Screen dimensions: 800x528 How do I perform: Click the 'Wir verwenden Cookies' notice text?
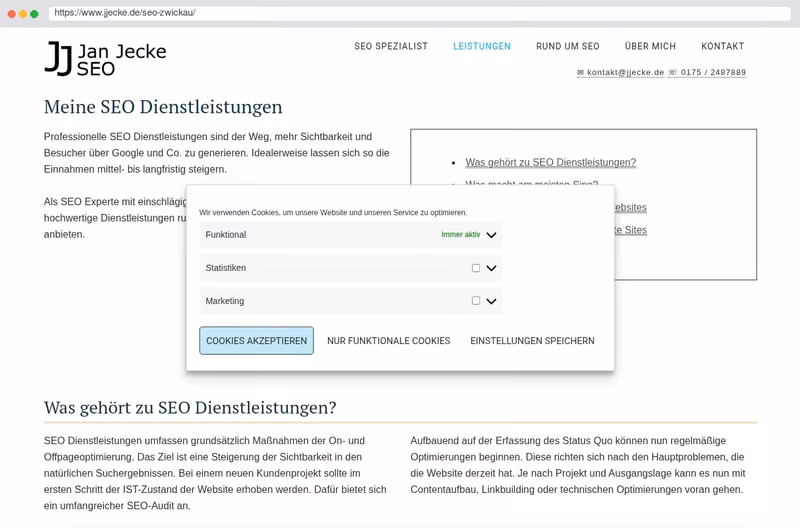(x=333, y=213)
